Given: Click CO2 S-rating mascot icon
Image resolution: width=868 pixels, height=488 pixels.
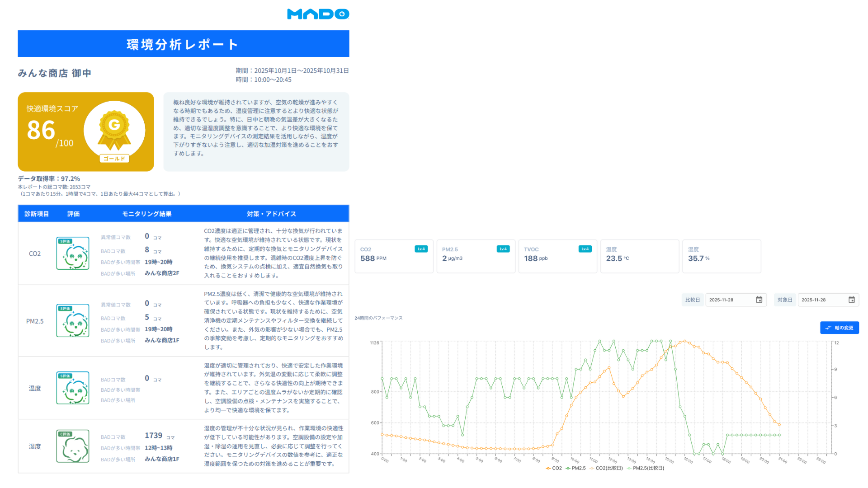Looking at the screenshot, I should pyautogui.click(x=73, y=253).
